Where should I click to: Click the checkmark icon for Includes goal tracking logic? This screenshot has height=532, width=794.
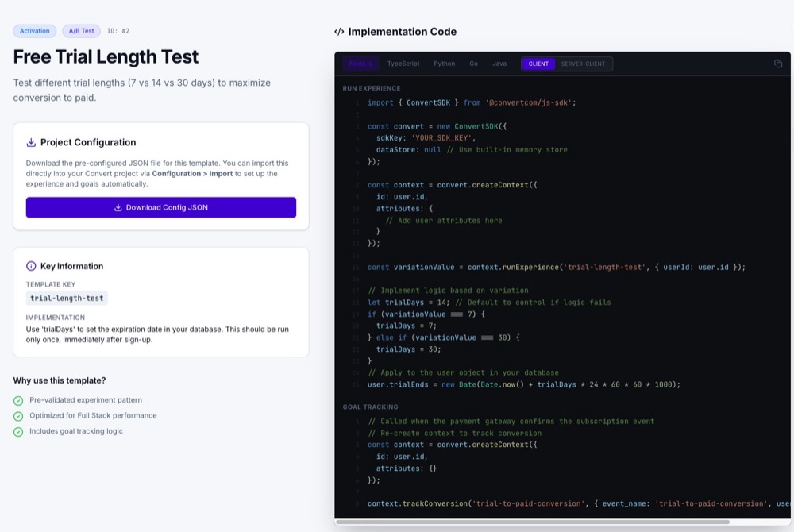point(18,432)
